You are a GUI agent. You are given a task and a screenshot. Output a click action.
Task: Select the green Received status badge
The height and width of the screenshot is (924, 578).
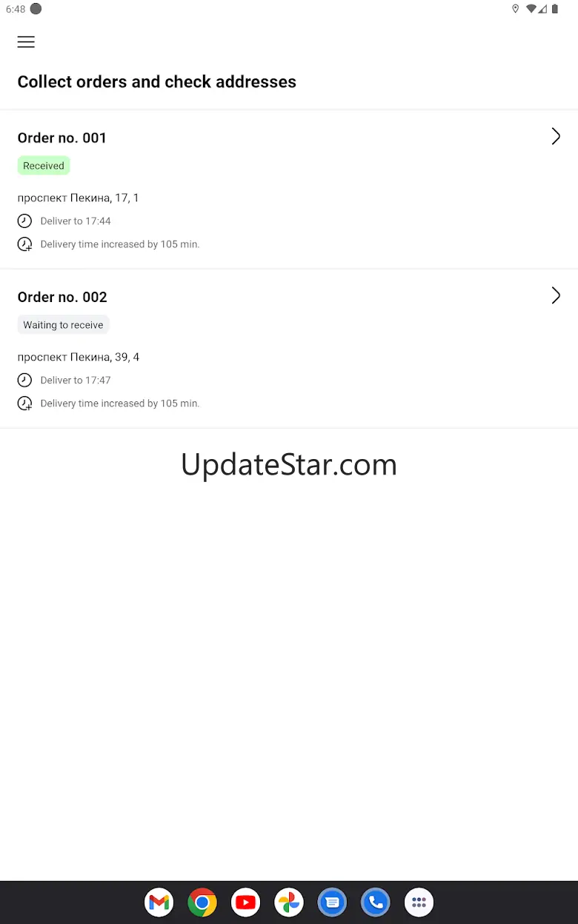44,166
